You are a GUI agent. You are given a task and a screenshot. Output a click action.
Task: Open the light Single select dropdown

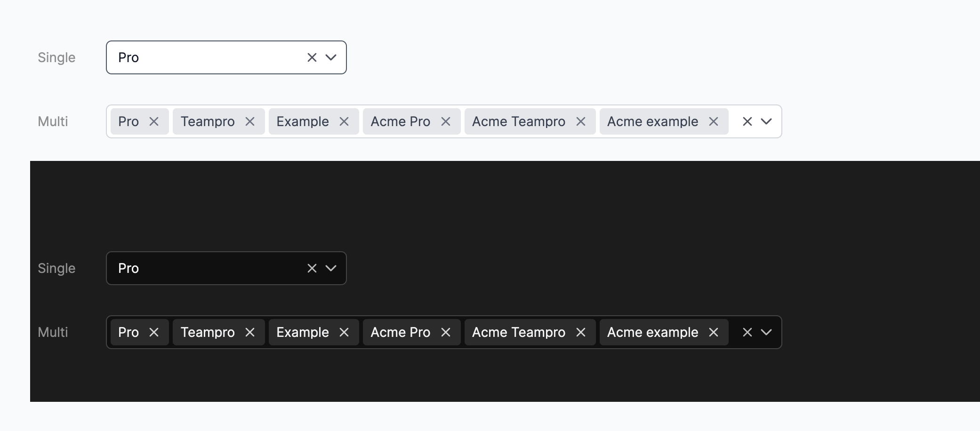[x=331, y=57]
